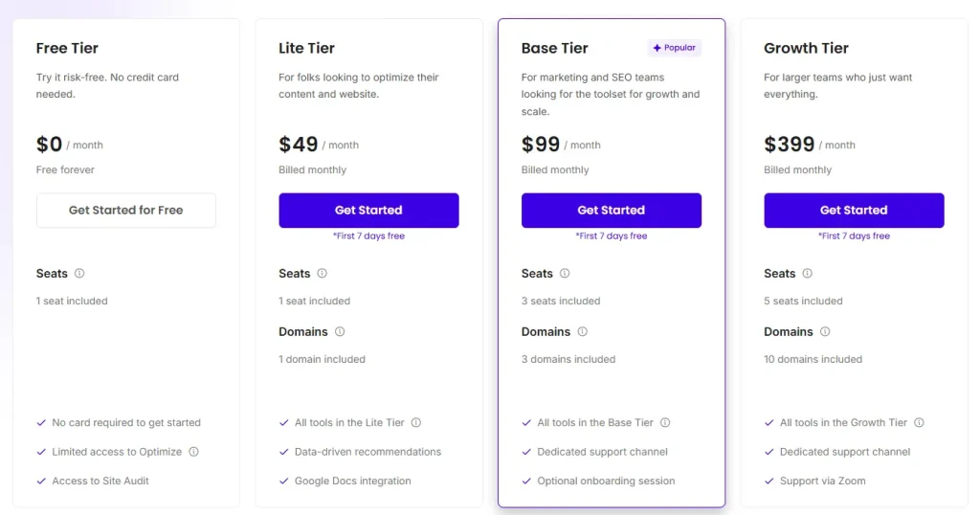Click the info icon after All tools in Base Tier
980x515 pixels.
[x=665, y=422]
